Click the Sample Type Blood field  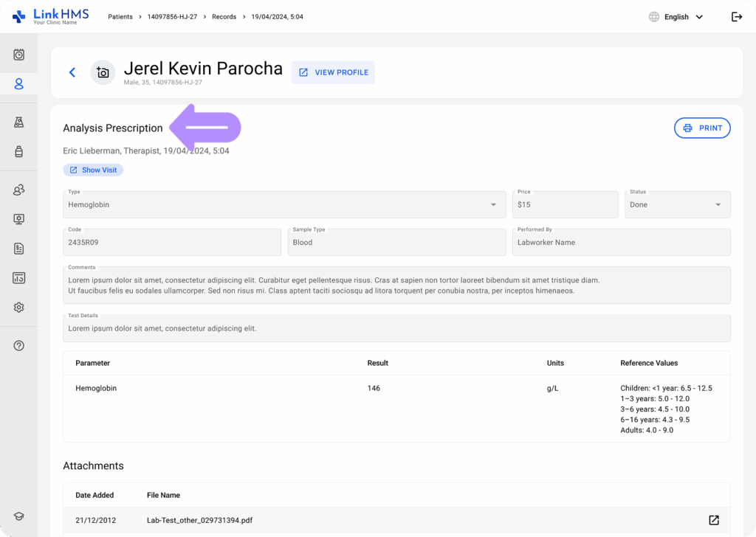coord(396,242)
